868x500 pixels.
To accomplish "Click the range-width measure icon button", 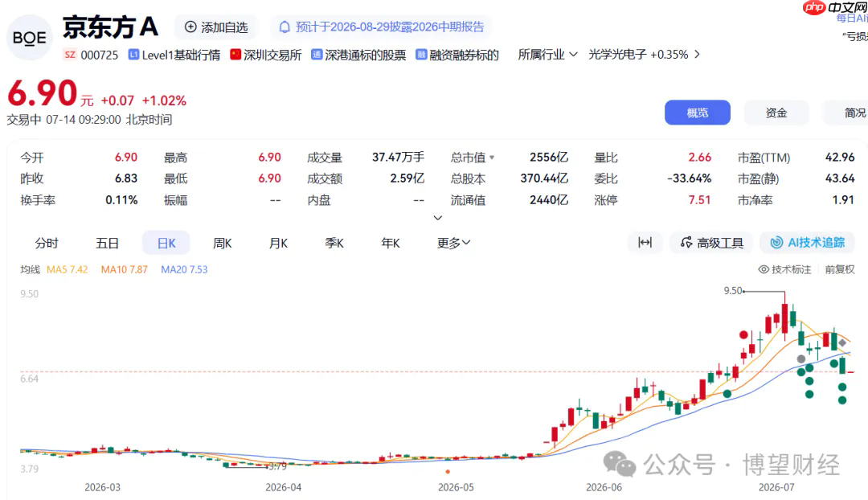I will [x=645, y=243].
